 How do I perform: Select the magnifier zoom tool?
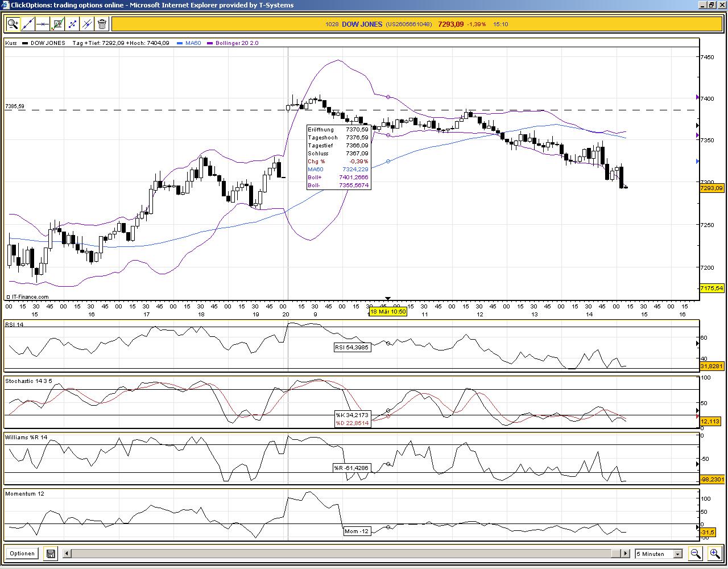point(13,24)
